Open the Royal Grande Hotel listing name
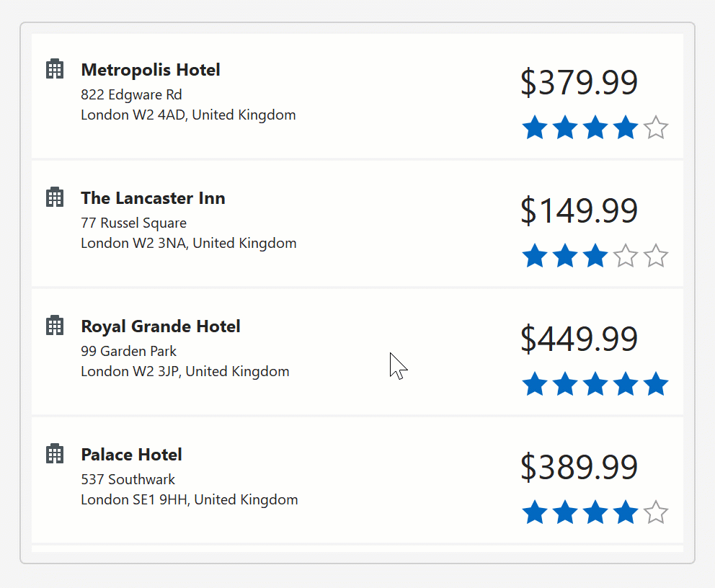 pos(161,326)
